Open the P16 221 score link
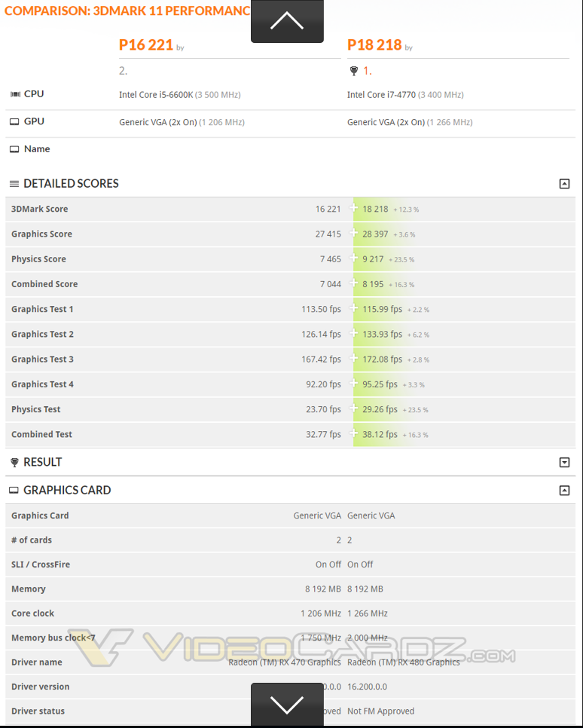This screenshot has height=728, width=583. point(146,45)
